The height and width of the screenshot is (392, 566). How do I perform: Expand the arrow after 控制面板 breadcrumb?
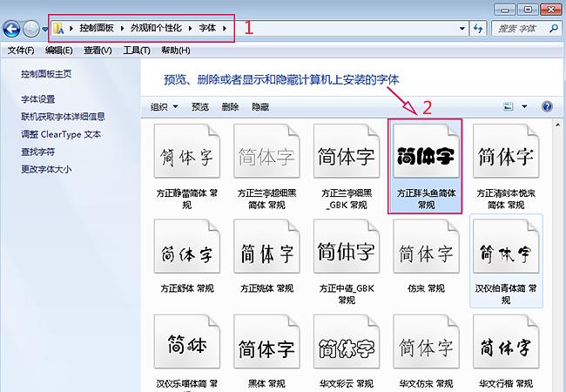tap(123, 28)
